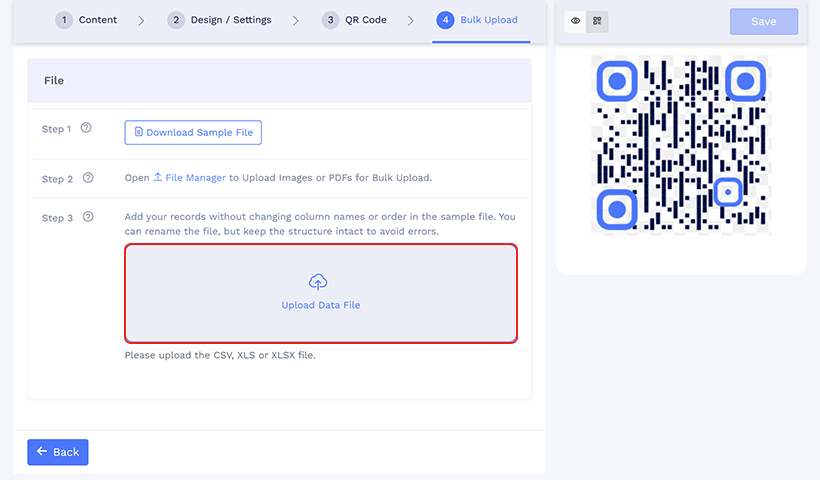Open the Design / Settings step
The image size is (820, 480).
click(x=220, y=21)
